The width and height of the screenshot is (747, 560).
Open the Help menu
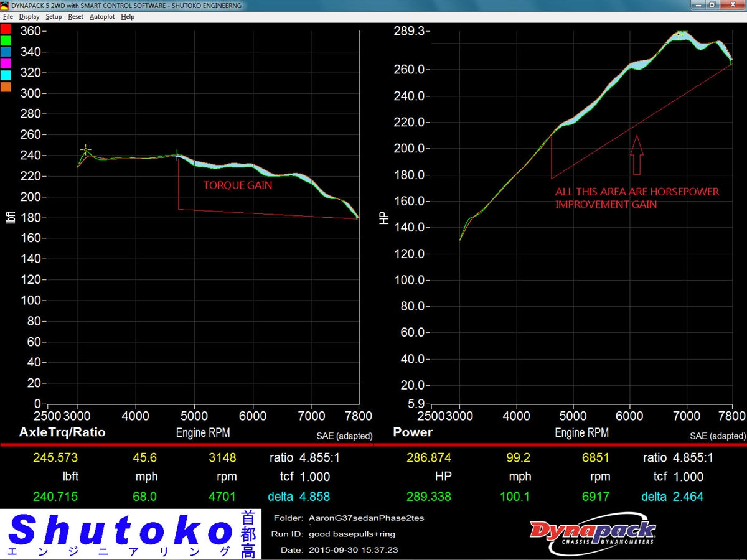[128, 17]
